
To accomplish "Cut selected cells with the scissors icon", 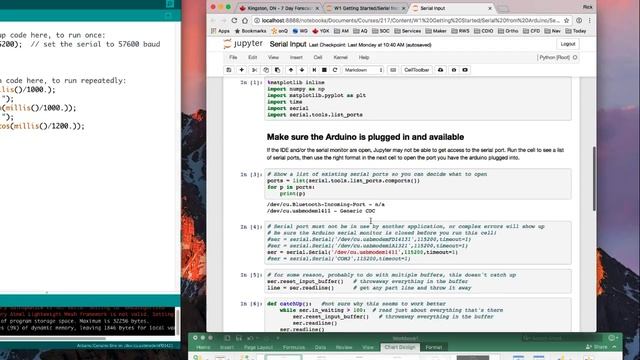I will (x=254, y=70).
